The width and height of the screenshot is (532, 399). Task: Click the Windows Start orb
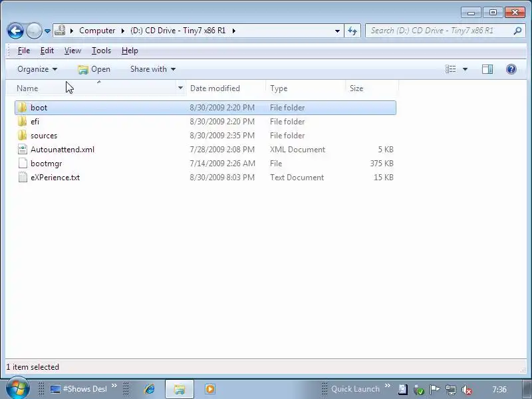[17, 389]
